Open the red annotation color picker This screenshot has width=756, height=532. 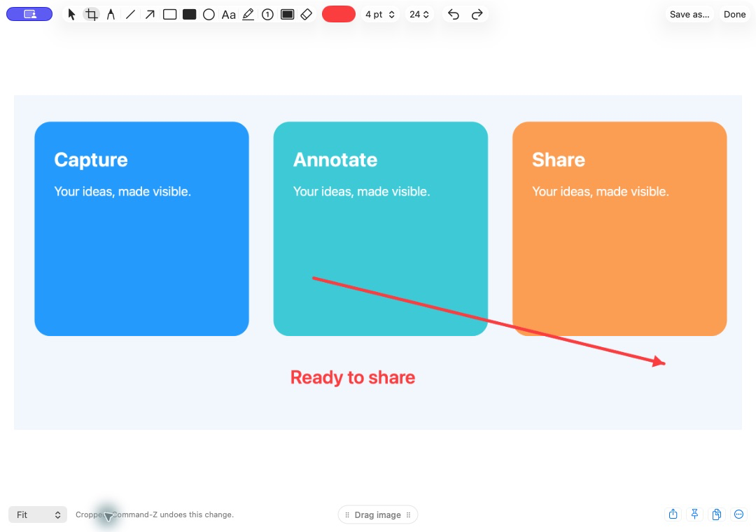pos(339,14)
